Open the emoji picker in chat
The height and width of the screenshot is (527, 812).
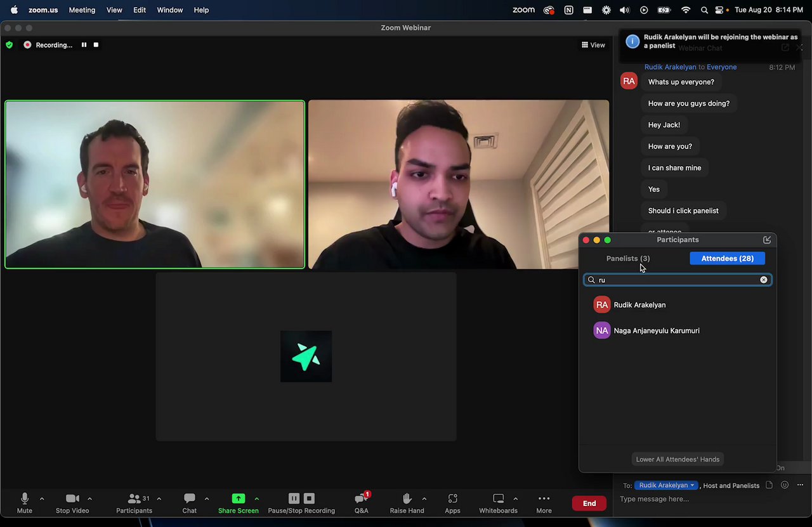pyautogui.click(x=785, y=485)
